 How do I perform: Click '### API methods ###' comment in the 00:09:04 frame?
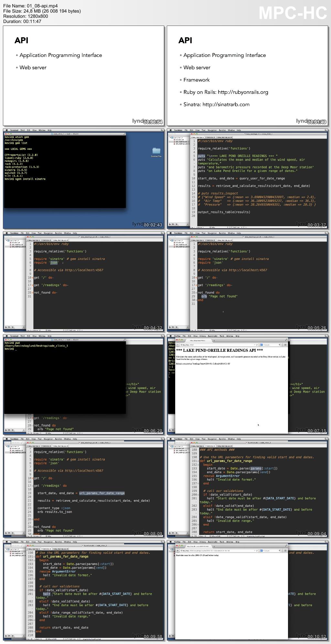pos(217,450)
